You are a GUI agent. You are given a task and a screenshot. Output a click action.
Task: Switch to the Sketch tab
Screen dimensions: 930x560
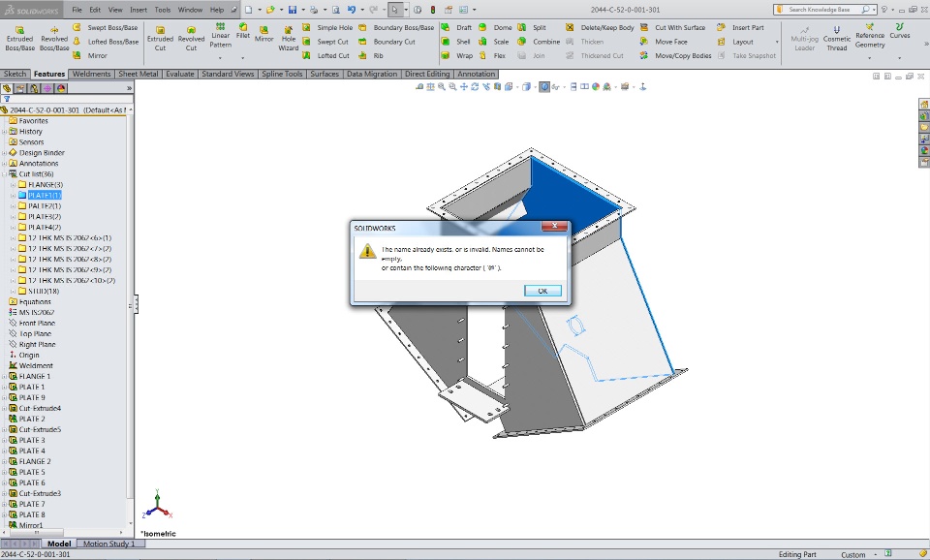15,74
